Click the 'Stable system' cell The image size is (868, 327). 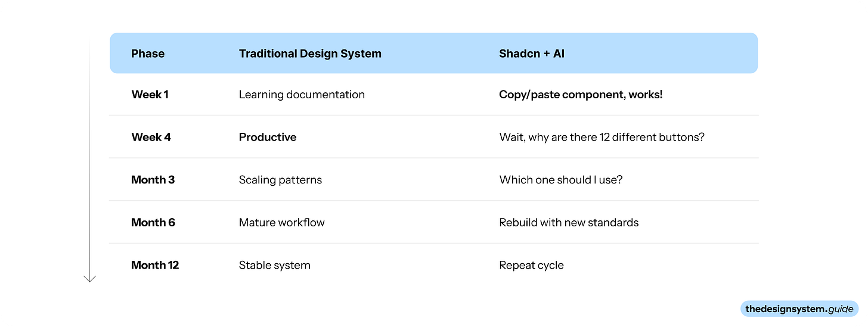275,266
